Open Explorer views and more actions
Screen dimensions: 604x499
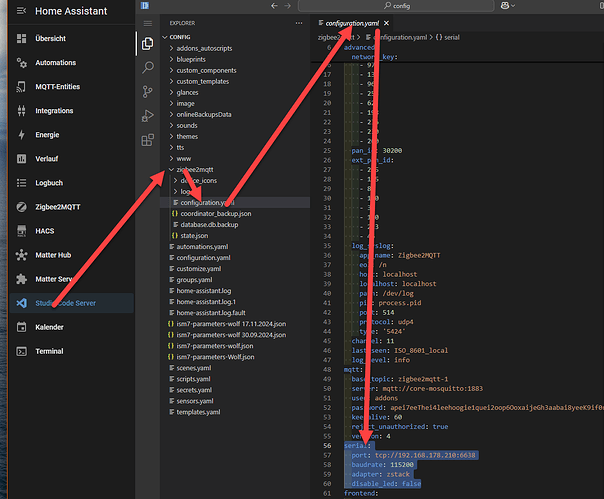pyautogui.click(x=299, y=23)
